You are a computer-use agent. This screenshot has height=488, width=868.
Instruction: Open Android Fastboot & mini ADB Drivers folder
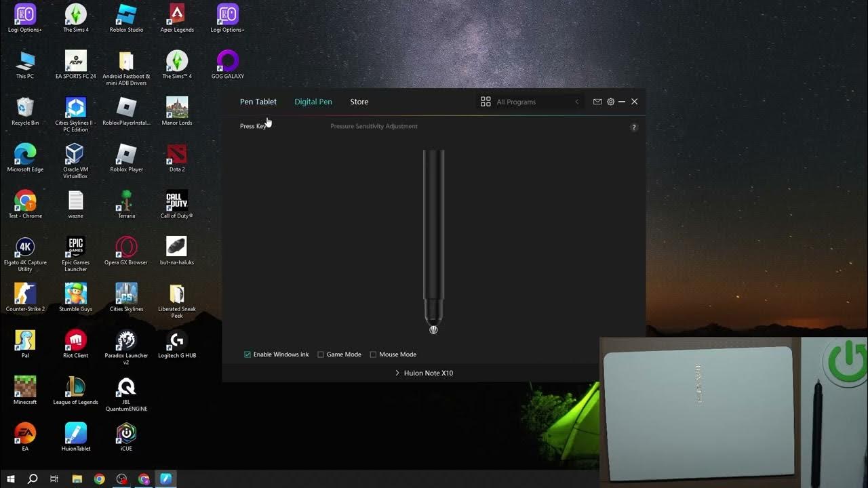coord(126,68)
